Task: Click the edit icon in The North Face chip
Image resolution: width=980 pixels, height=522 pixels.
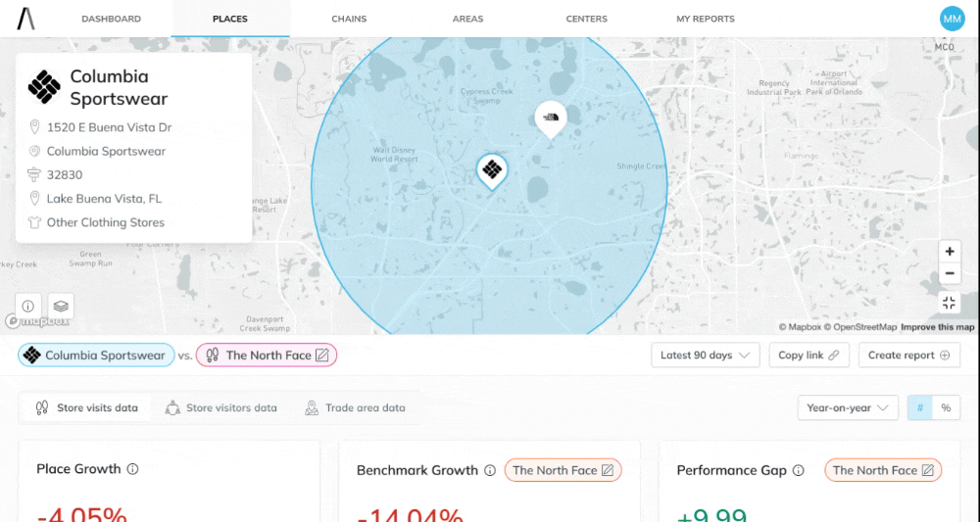Action: 321,356
